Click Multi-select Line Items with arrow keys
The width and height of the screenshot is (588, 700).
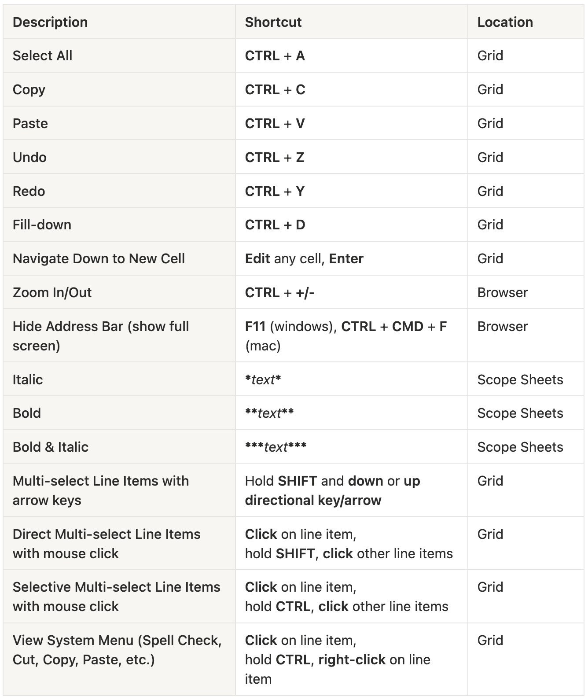click(x=101, y=490)
